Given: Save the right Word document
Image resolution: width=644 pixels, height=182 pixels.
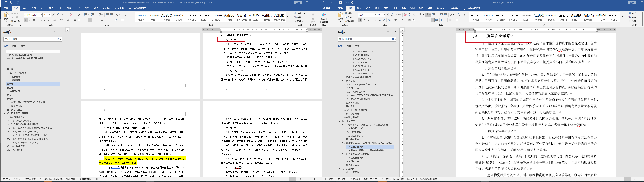Looking at the screenshot, I should click(341, 2).
